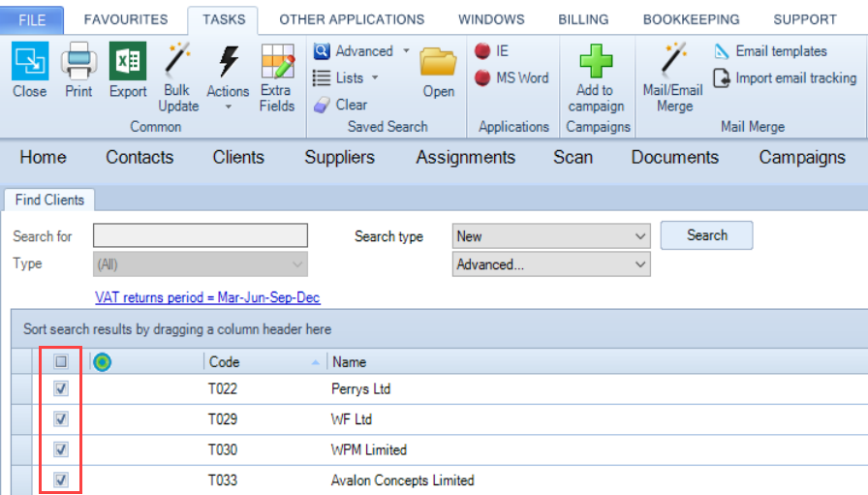Click the green status column icon

[x=103, y=362]
